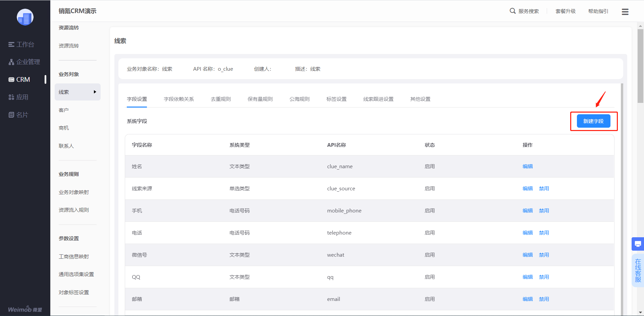Open 对象标签设置 page
Viewport: 644px width, 316px height.
(x=74, y=292)
